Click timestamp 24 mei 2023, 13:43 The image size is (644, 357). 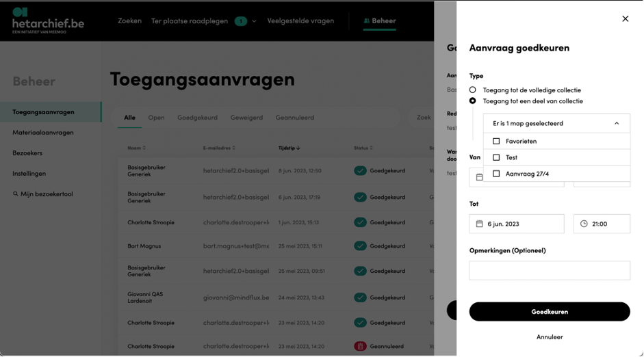[x=300, y=298]
